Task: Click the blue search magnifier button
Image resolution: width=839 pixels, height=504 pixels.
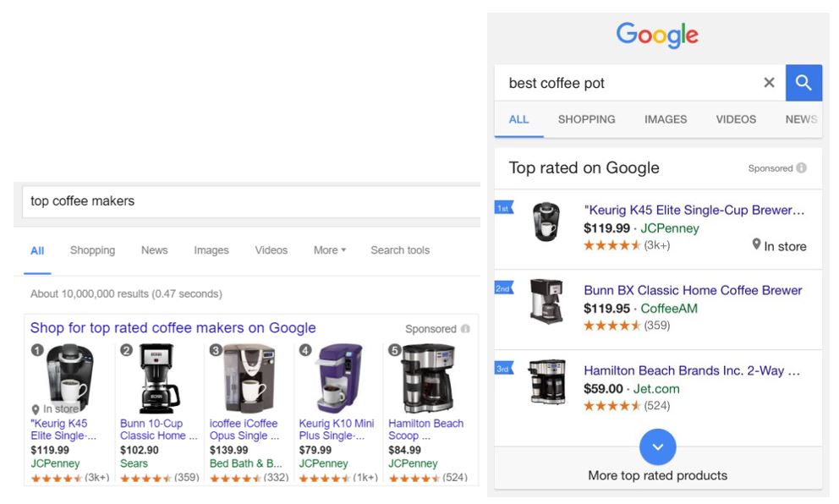Action: click(x=803, y=83)
